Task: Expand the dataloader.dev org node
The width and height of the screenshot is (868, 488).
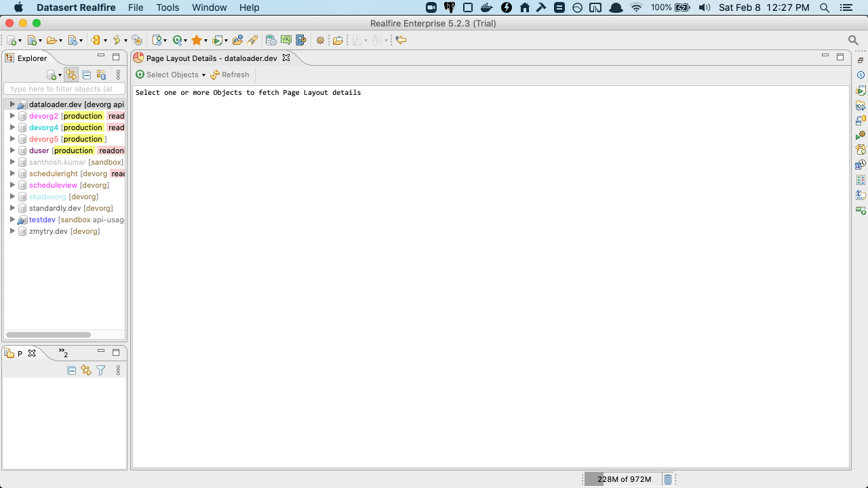Action: tap(12, 104)
